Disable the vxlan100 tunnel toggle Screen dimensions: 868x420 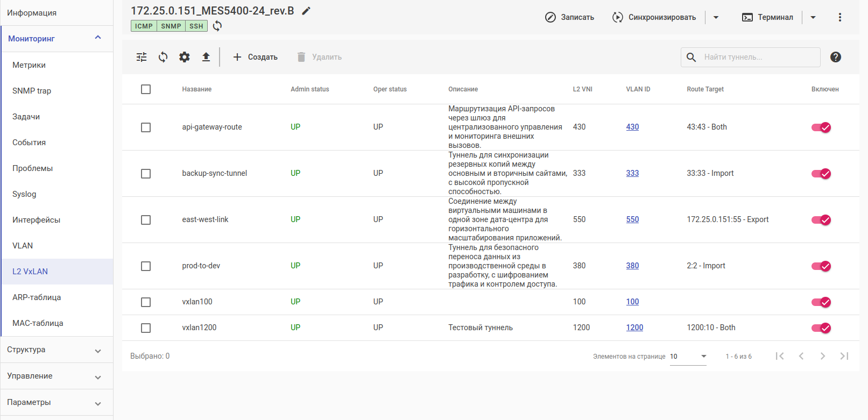click(x=821, y=302)
